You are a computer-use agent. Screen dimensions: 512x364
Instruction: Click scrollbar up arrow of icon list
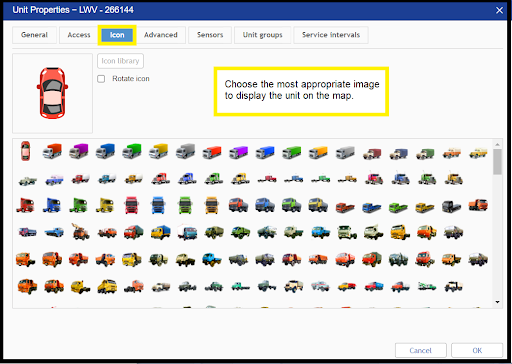tap(497, 144)
